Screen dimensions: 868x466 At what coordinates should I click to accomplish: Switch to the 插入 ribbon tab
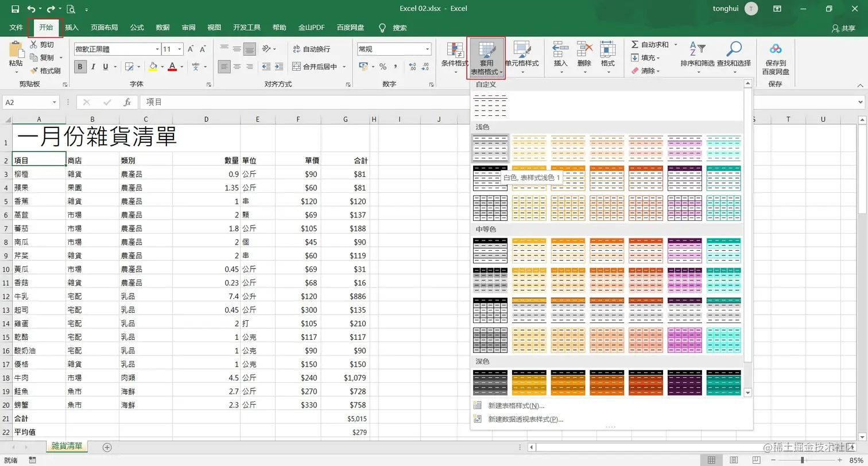72,28
